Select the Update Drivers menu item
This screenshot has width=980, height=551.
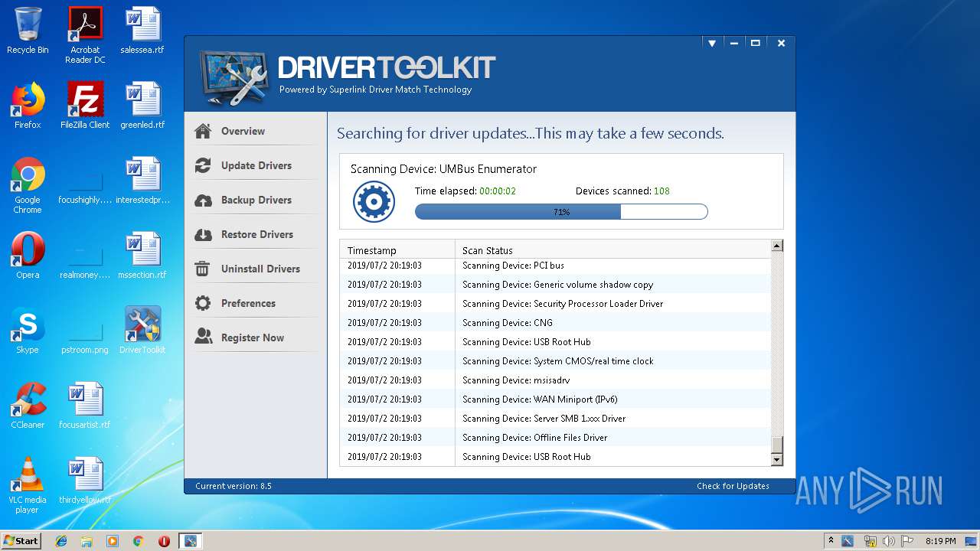click(x=255, y=165)
